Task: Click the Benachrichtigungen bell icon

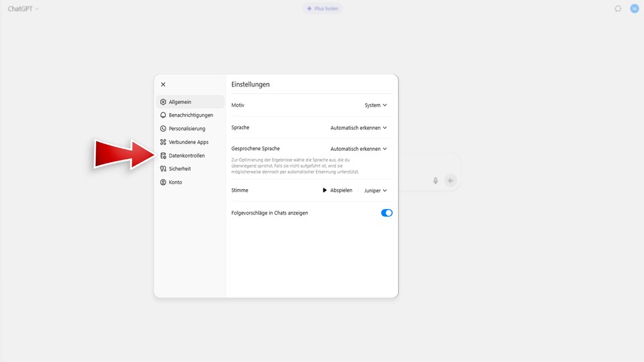Action: pos(163,115)
